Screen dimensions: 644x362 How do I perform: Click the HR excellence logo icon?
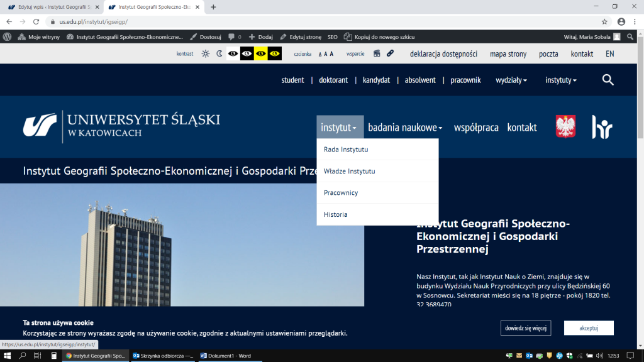[602, 127]
